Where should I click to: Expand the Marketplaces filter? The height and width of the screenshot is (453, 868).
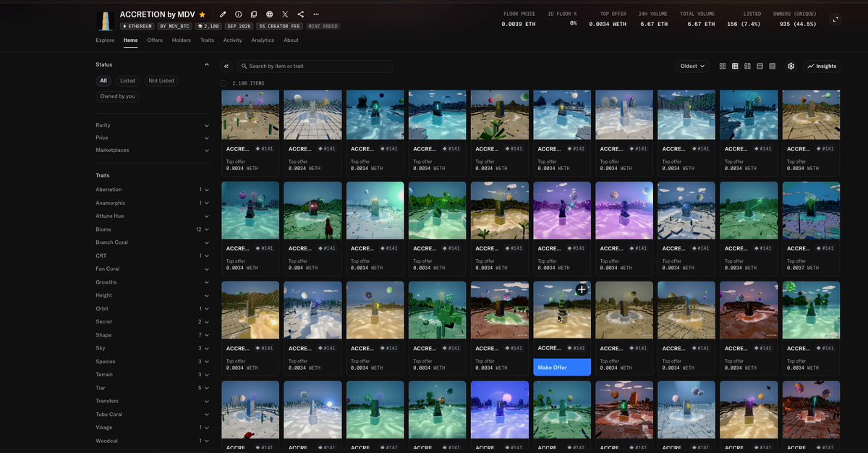tap(153, 150)
